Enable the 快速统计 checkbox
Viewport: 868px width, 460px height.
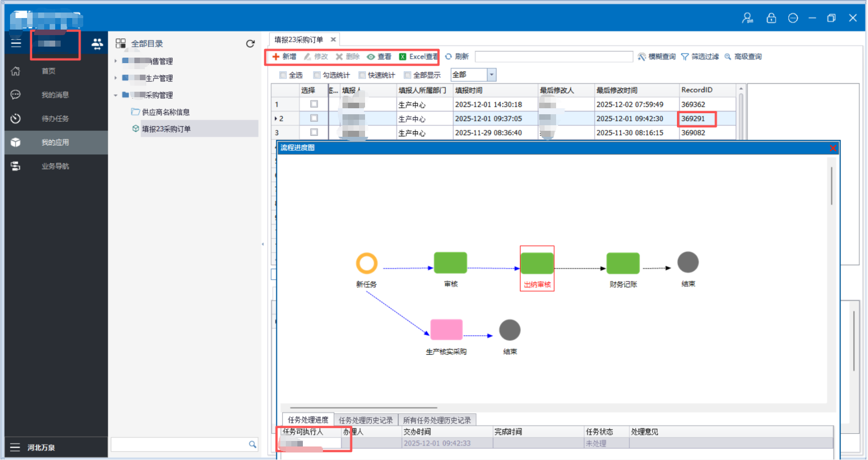(362, 75)
